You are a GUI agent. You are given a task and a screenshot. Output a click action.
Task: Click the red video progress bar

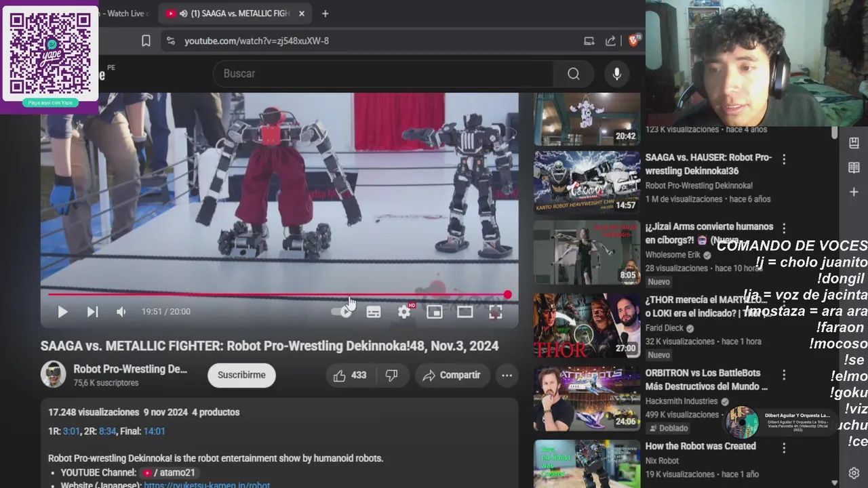pyautogui.click(x=278, y=295)
